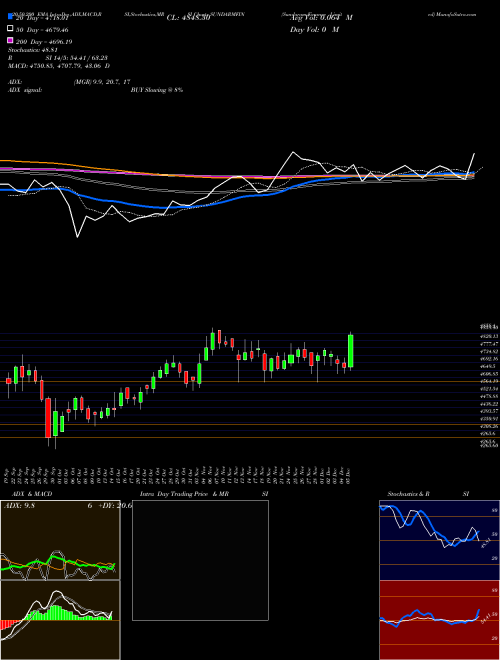Click the magenta 200 Day EMA legend swatch
500x660 pixels.
pos(10,40)
